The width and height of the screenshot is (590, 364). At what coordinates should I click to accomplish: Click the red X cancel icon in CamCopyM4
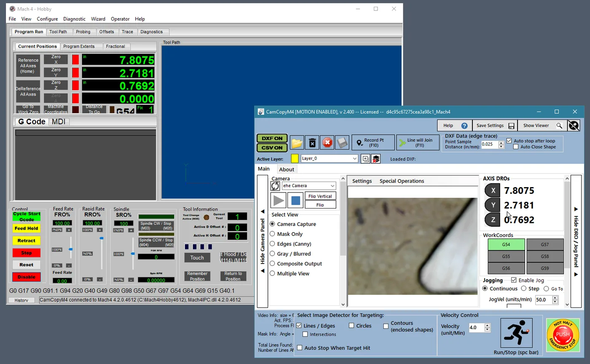click(x=327, y=143)
